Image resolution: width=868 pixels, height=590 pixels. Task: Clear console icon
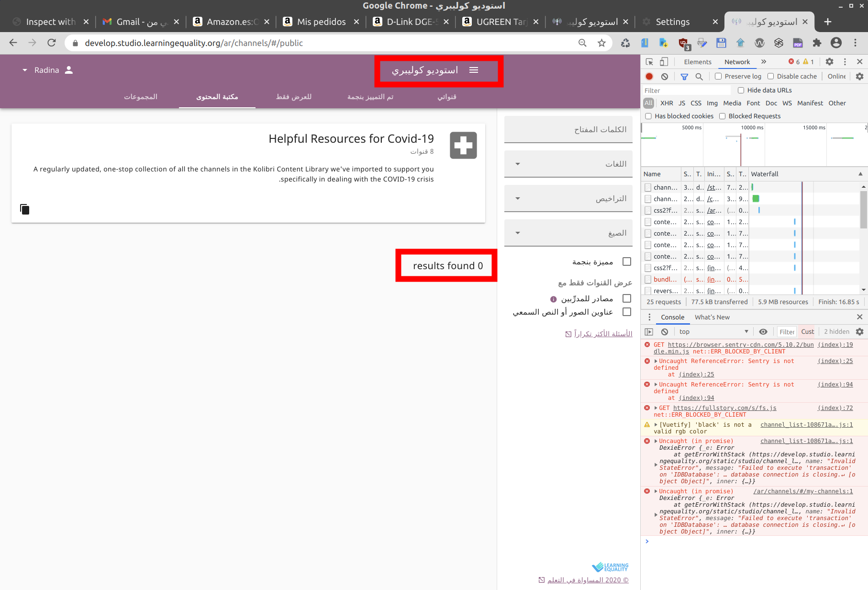click(665, 331)
